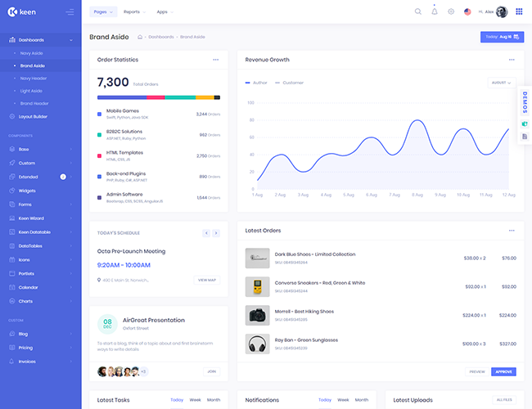The height and width of the screenshot is (409, 532).
Task: Click the Order Statistics three-dots menu
Action: [x=216, y=60]
